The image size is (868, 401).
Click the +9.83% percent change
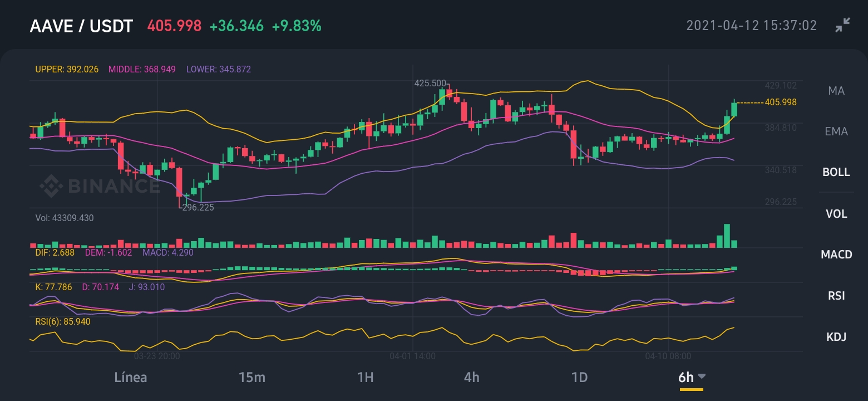coord(297,26)
